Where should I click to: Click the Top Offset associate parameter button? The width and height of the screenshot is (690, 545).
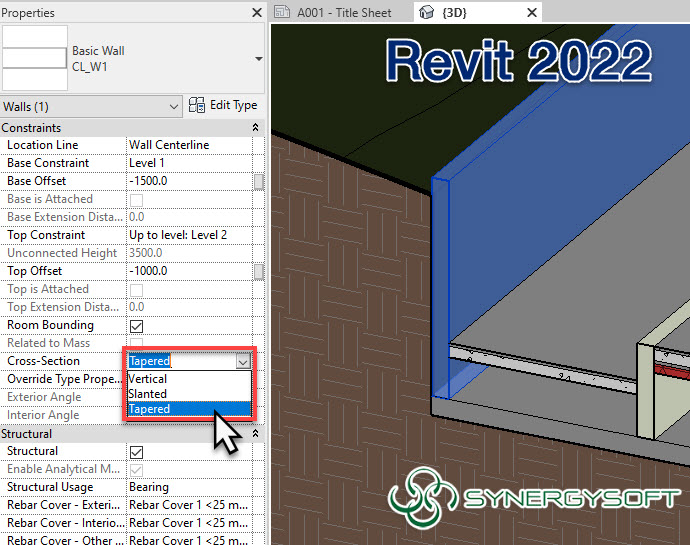(x=259, y=272)
